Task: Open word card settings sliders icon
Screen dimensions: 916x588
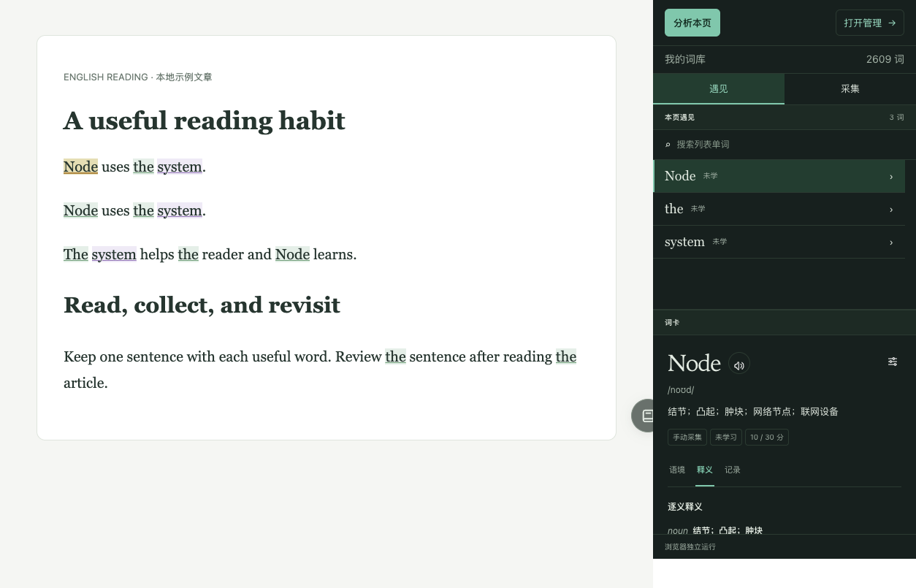Action: click(893, 362)
